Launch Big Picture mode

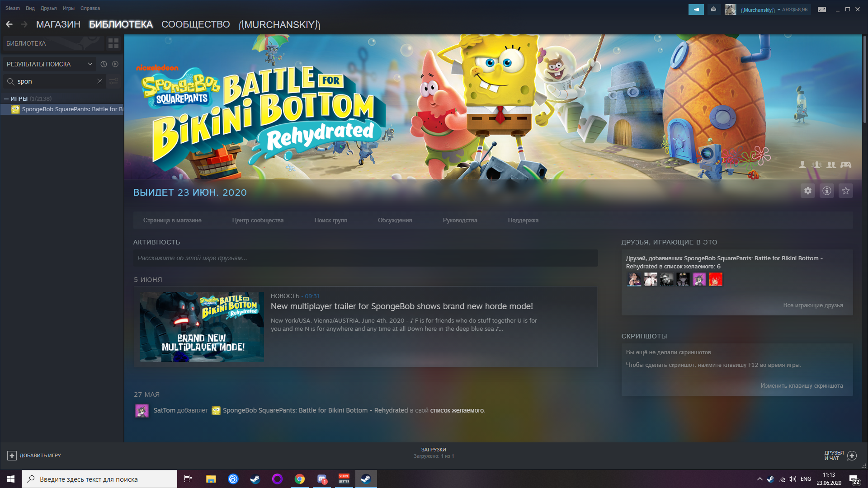(822, 9)
